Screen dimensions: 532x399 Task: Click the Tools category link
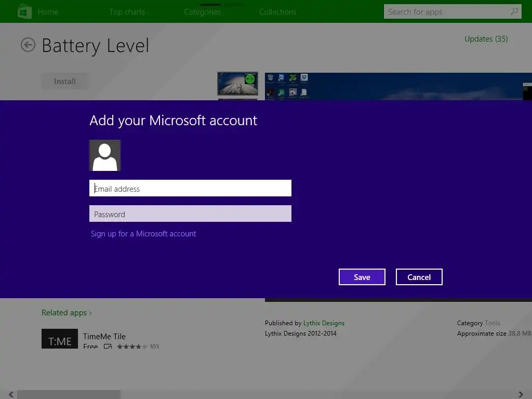(x=493, y=323)
